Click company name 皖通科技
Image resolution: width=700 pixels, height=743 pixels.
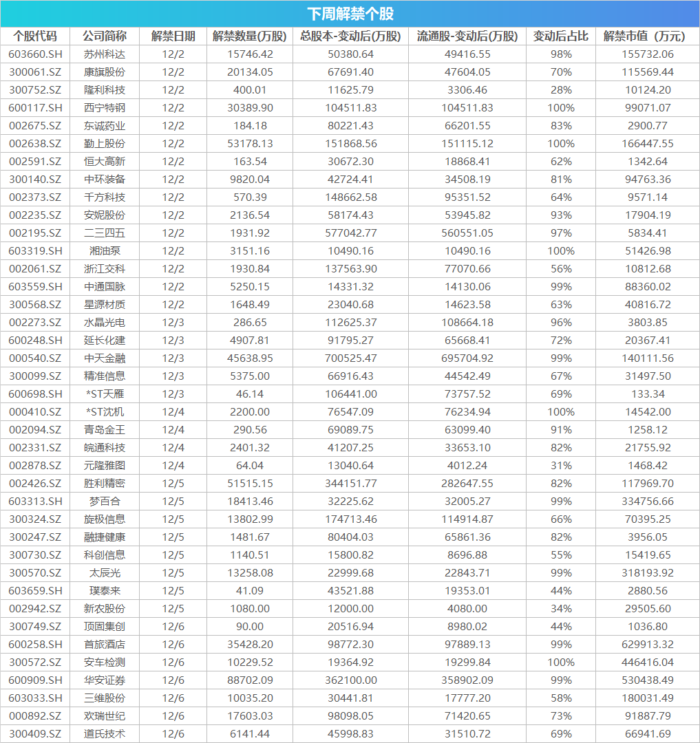pyautogui.click(x=105, y=448)
